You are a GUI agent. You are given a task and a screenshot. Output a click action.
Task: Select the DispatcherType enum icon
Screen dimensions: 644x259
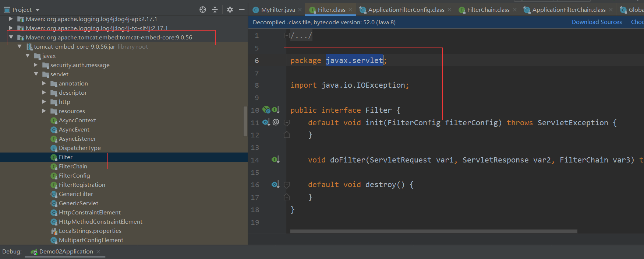(54, 148)
